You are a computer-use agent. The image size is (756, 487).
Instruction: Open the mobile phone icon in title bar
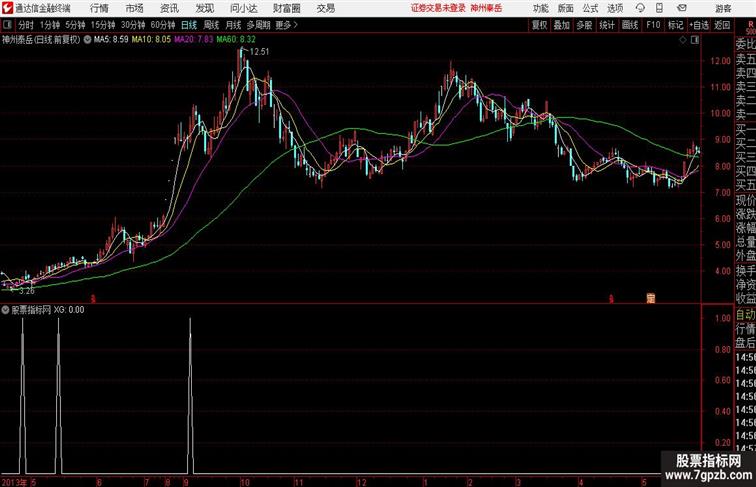click(660, 8)
